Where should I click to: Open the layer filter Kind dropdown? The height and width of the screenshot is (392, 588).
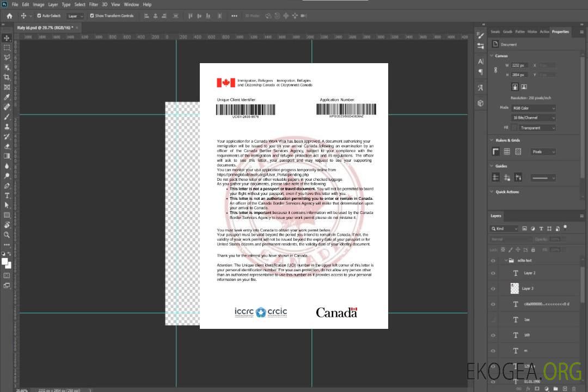coord(504,229)
